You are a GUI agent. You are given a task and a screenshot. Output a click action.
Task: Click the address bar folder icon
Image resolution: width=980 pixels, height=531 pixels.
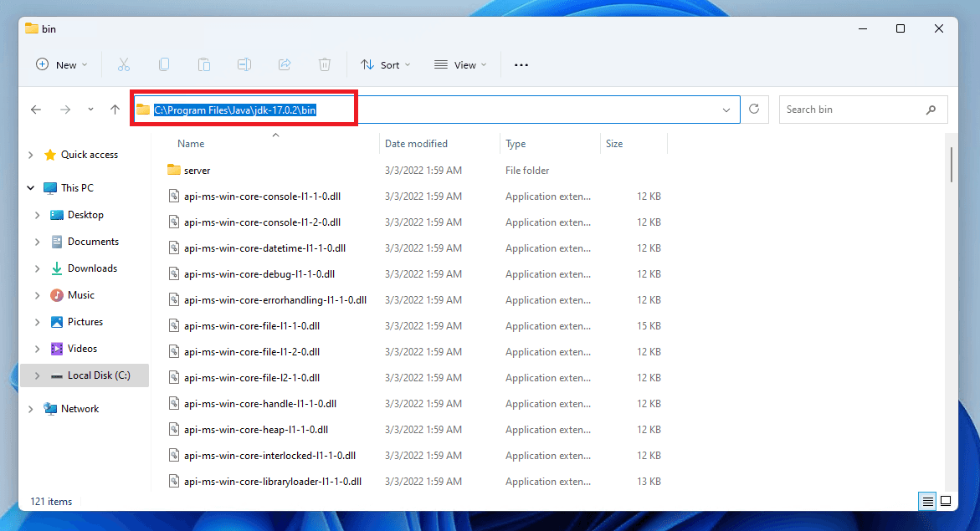143,110
